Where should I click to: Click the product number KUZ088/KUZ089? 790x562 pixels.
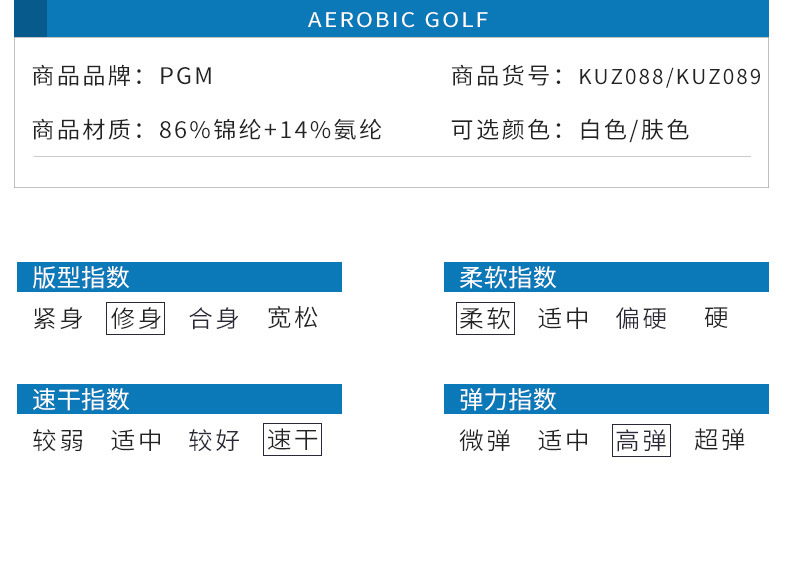(x=670, y=77)
